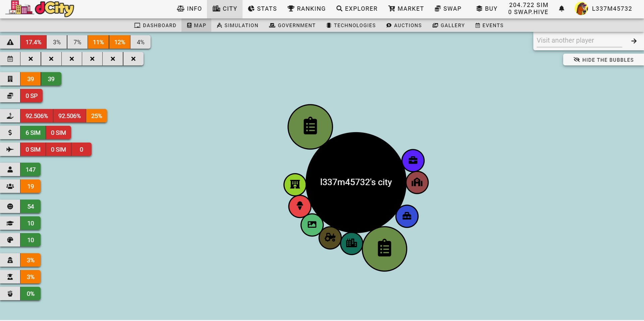644x321 pixels.
Task: Click the warning triangle risk icon
Action: tap(10, 42)
